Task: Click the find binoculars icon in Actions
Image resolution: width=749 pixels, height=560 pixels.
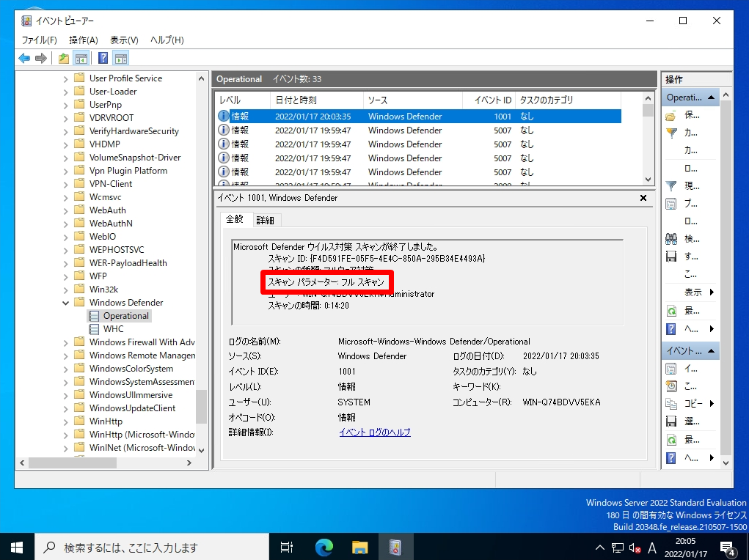Action: (x=671, y=239)
